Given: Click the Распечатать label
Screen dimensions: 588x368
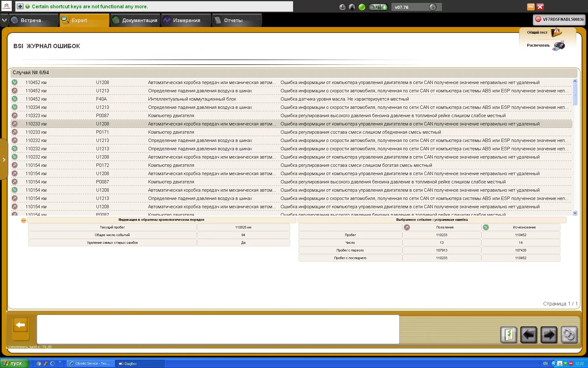Looking at the screenshot, I should click(538, 45).
